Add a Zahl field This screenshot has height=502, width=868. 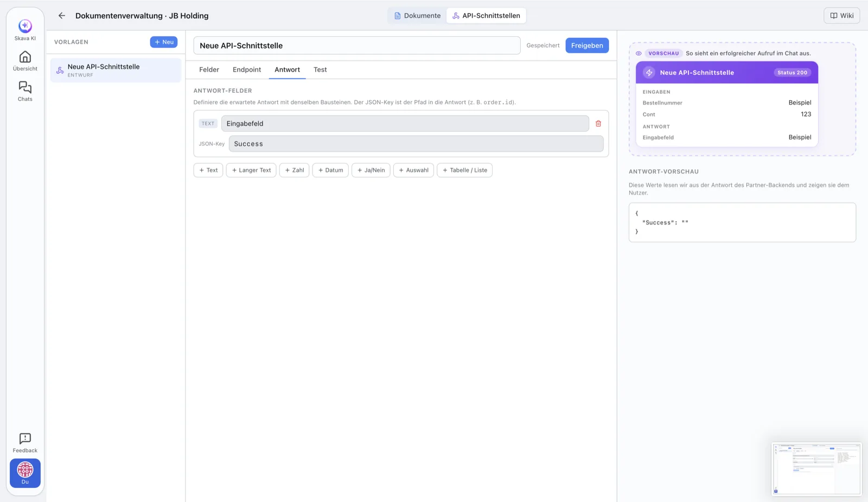[295, 170]
